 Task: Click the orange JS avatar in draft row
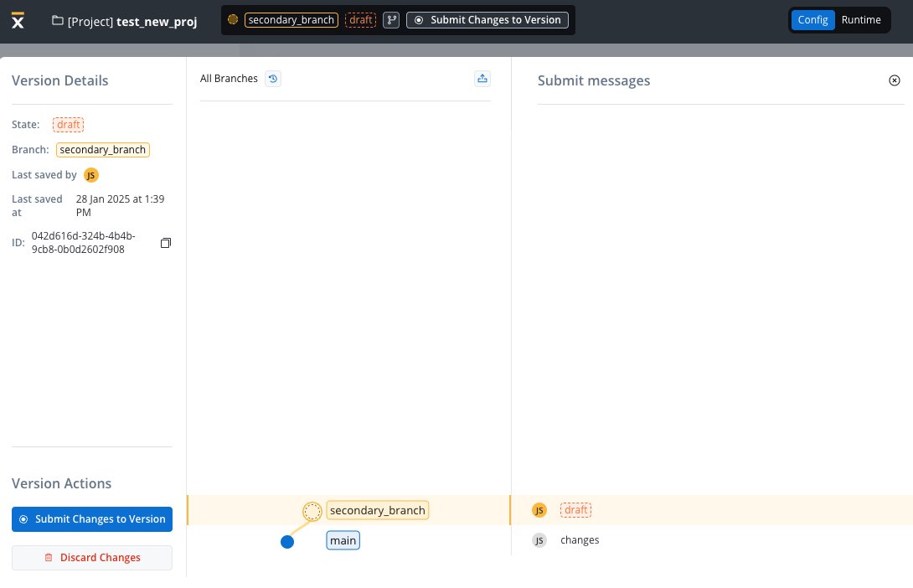pyautogui.click(x=539, y=511)
